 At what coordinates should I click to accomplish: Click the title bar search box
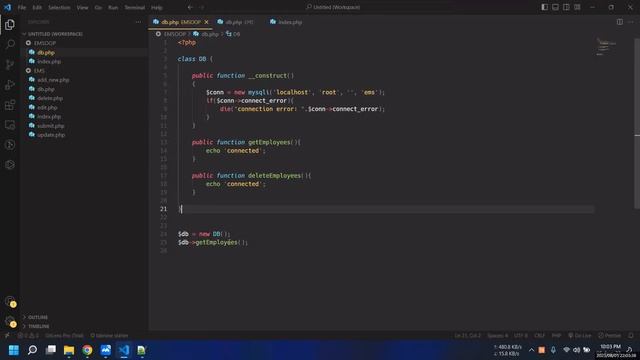point(334,7)
